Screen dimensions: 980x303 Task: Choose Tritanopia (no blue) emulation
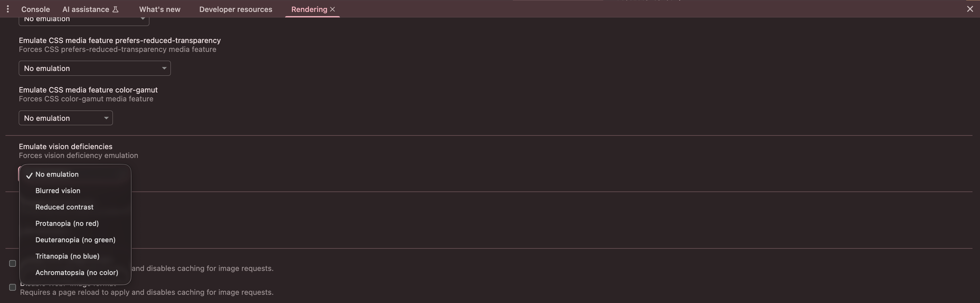(67, 256)
